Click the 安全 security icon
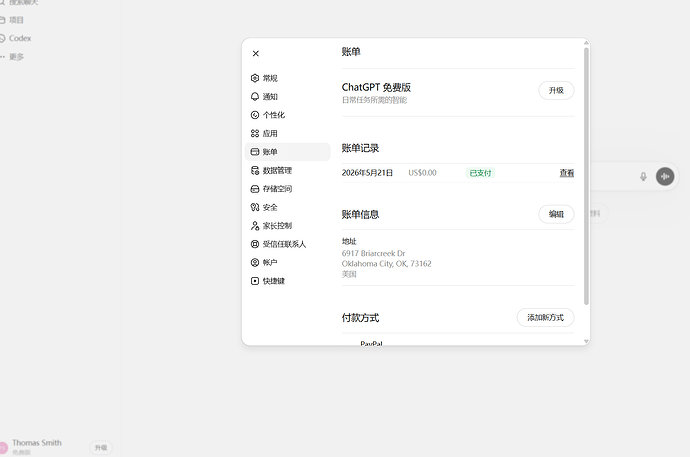Image resolution: width=690 pixels, height=457 pixels. pos(255,207)
